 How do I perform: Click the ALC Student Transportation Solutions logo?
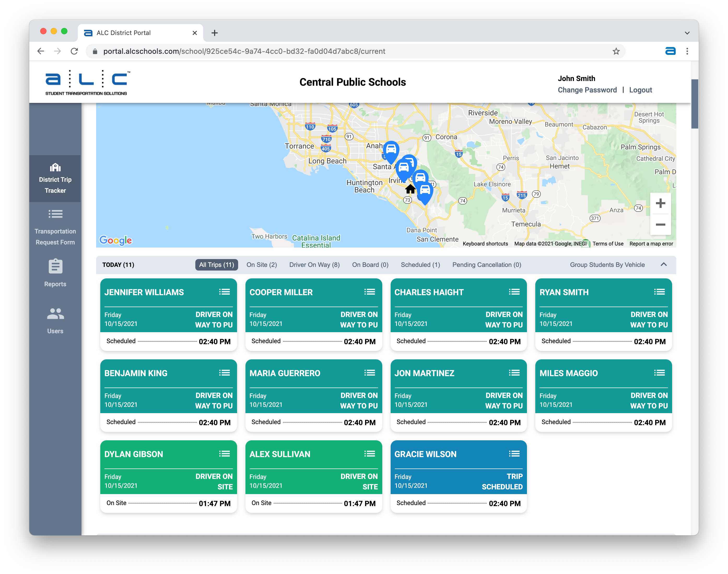pyautogui.click(x=88, y=83)
